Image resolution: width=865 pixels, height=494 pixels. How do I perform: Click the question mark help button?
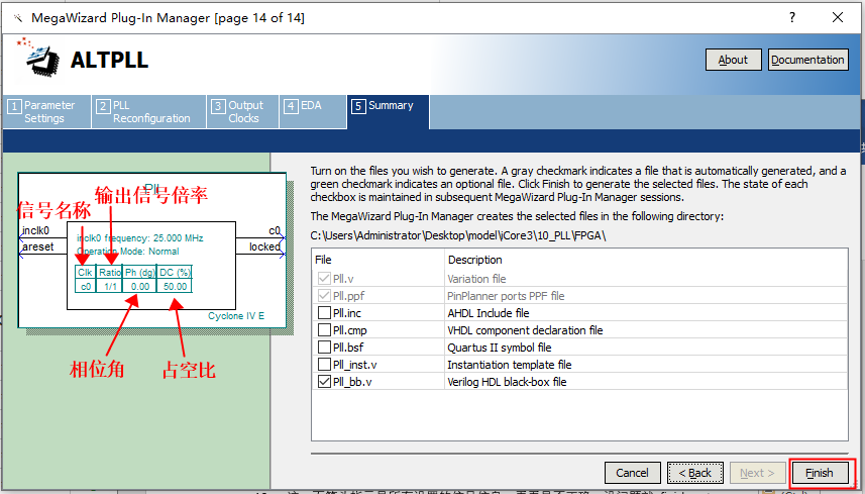click(792, 18)
